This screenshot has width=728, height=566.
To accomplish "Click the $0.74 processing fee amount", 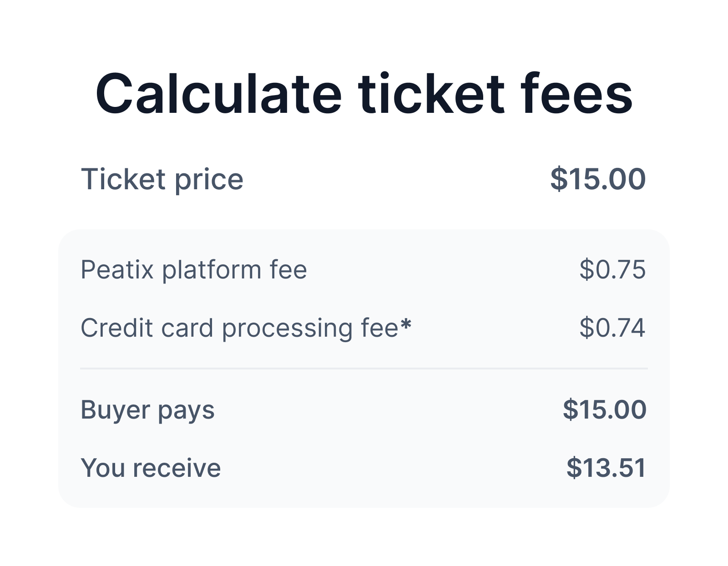I will click(x=612, y=328).
